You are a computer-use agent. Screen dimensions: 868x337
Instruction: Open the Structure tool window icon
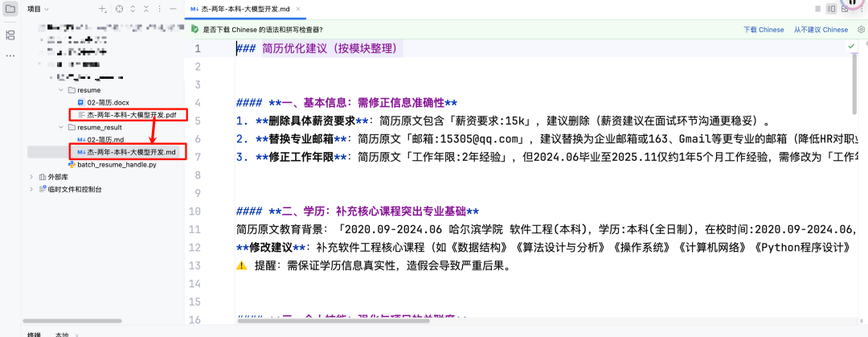coord(10,35)
